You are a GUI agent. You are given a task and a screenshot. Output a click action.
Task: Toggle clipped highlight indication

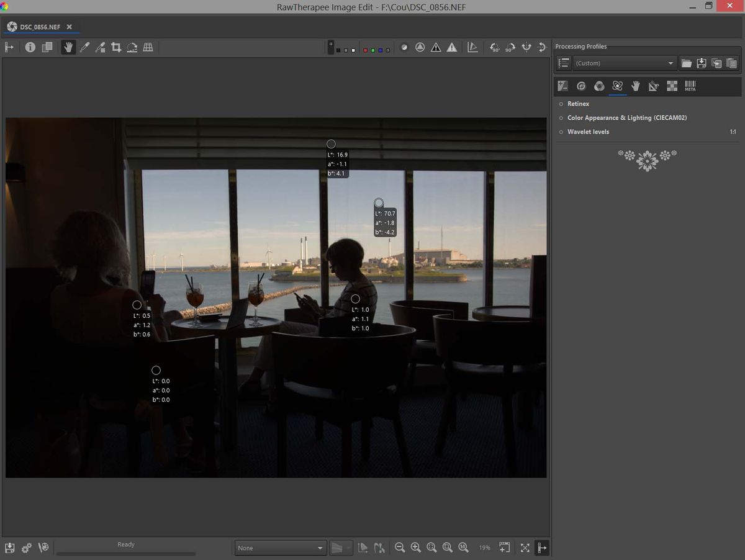(452, 47)
